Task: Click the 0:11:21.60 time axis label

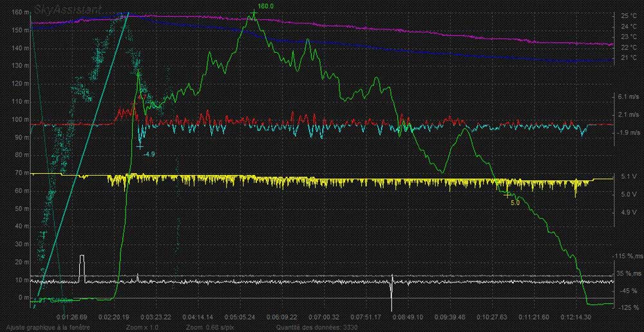Action: coord(534,317)
